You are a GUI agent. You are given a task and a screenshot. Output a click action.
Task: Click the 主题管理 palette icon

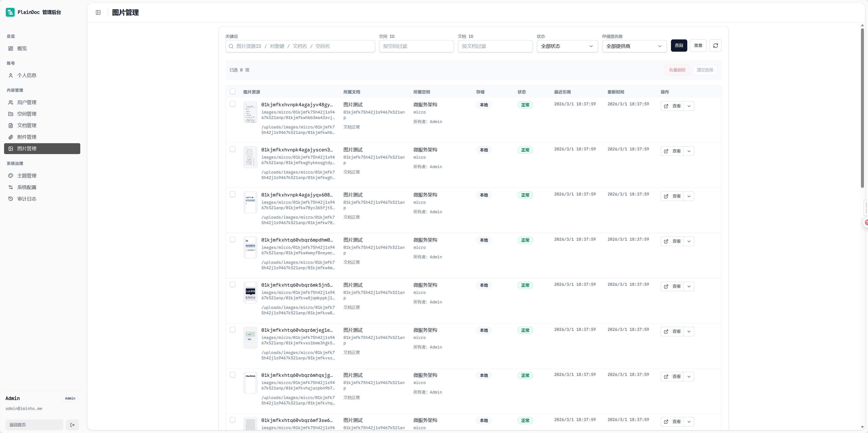click(x=11, y=176)
